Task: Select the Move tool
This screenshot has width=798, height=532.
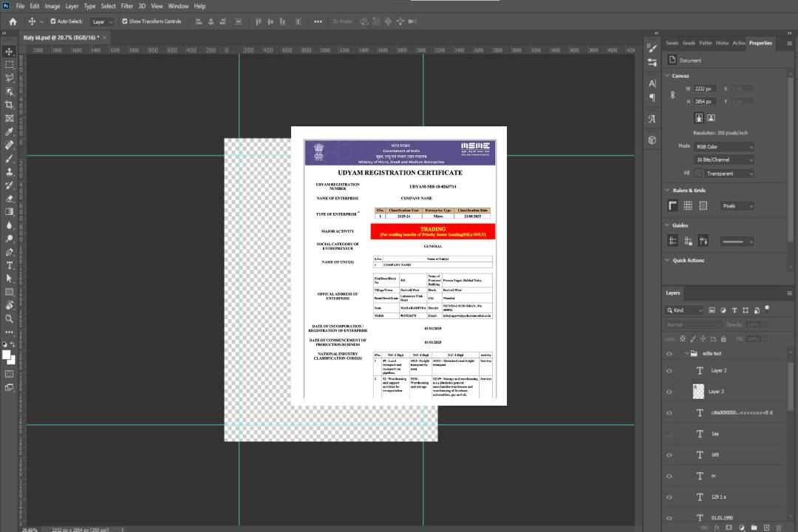Action: [9, 52]
